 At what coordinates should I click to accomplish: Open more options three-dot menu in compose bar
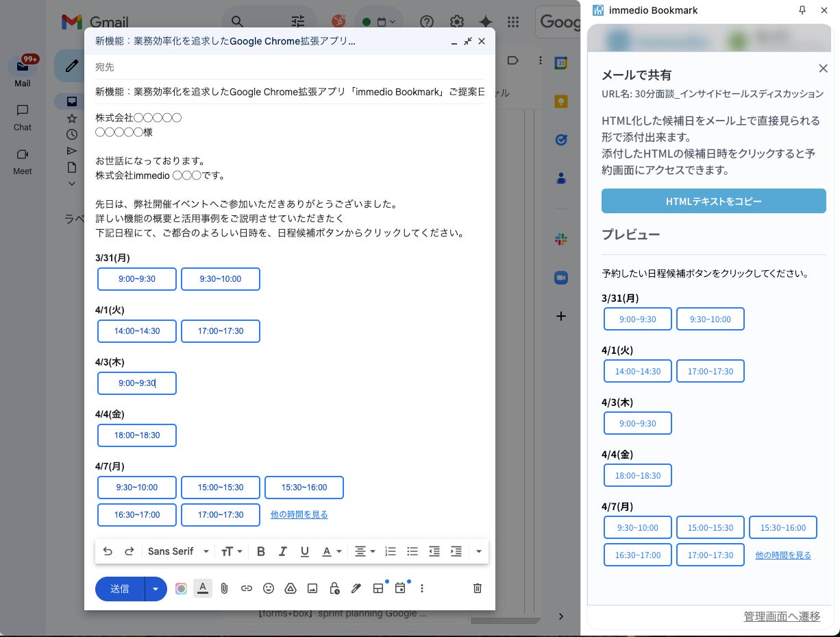[x=422, y=588]
